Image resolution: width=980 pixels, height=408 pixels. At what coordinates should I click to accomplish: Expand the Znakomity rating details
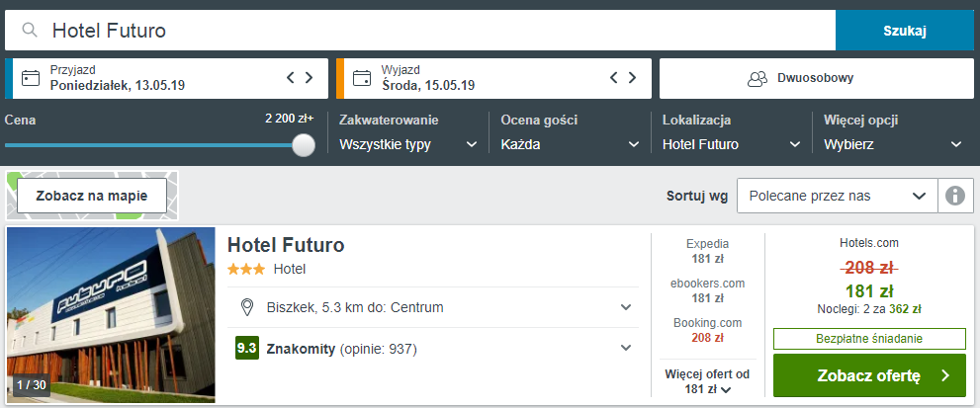tap(625, 348)
